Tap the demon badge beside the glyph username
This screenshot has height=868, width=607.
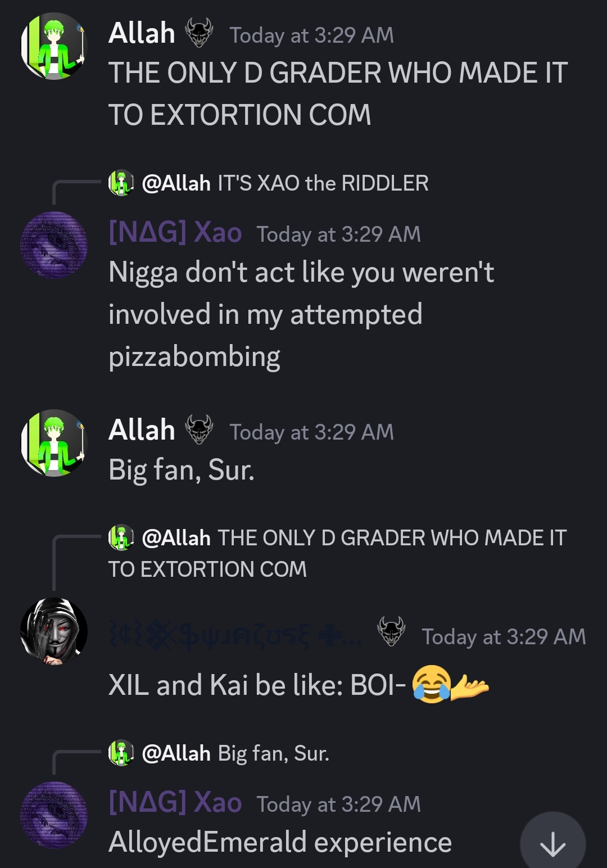[x=392, y=631]
